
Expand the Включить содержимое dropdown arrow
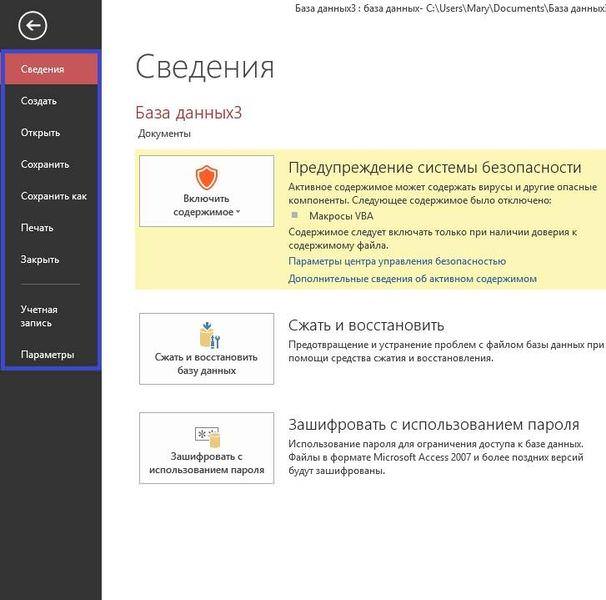238,211
